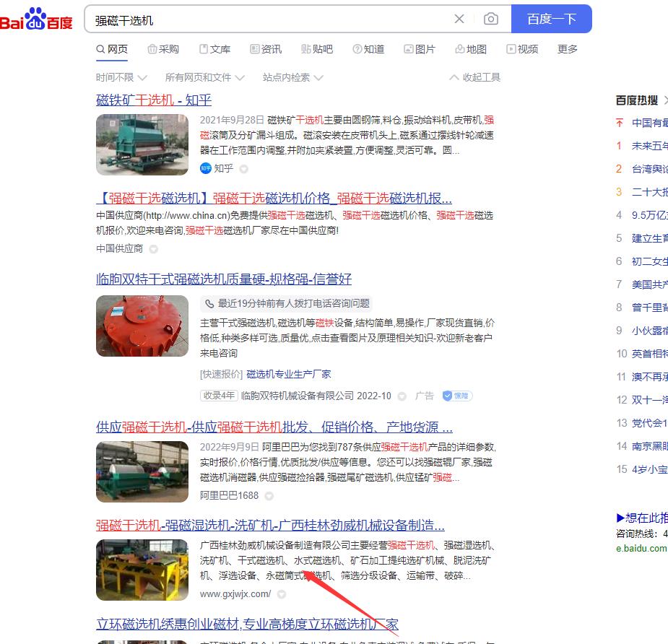Open hot search number 7 美国共产
The image size is (668, 644).
tap(649, 284)
